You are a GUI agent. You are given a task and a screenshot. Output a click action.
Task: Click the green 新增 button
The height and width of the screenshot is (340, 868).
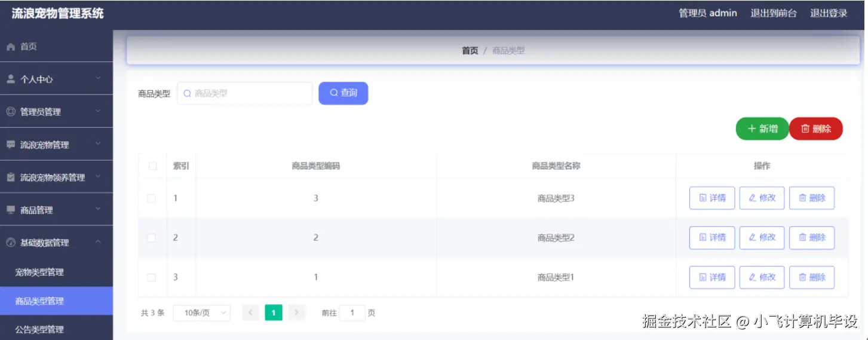coord(762,128)
